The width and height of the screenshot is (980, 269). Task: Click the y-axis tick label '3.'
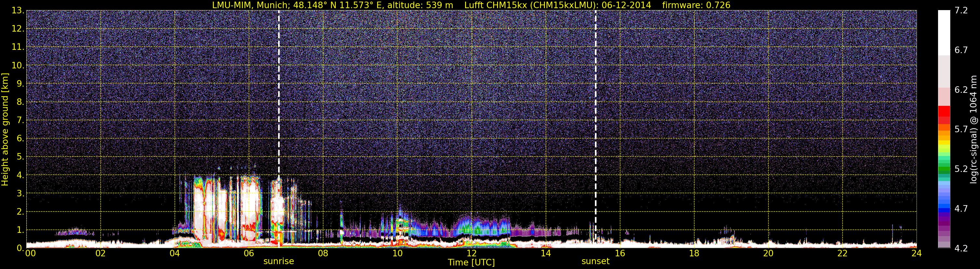(x=20, y=193)
